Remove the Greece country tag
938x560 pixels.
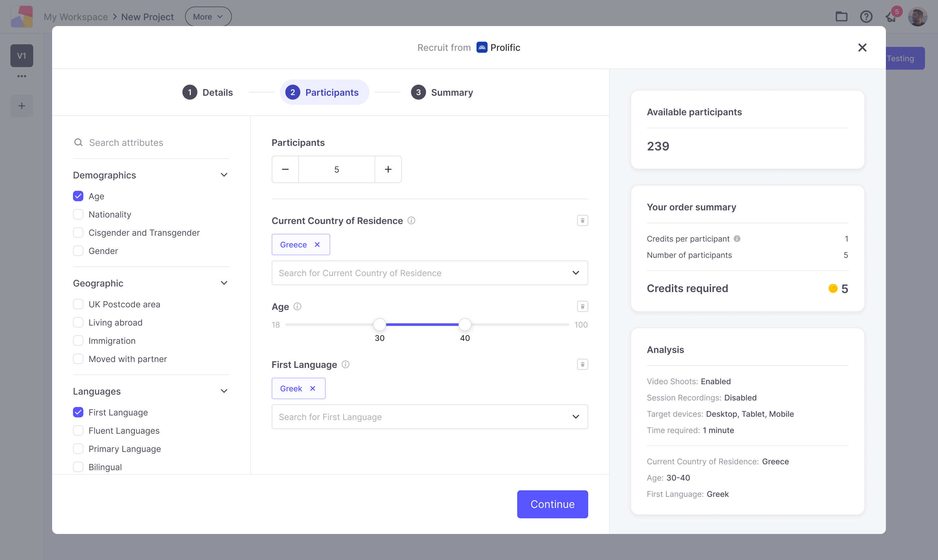[x=317, y=245]
